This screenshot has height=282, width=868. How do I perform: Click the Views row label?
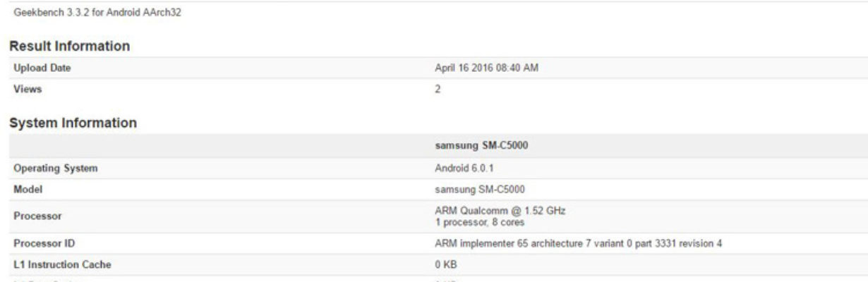tap(23, 90)
